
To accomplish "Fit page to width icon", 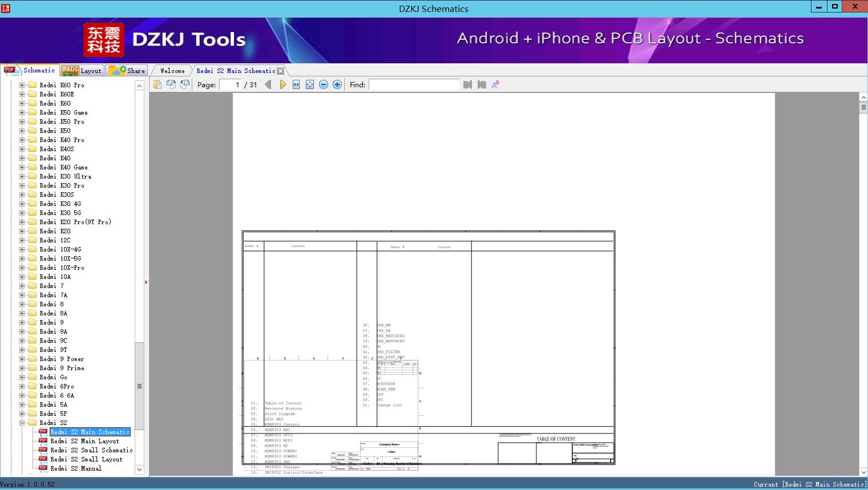I will click(x=296, y=84).
